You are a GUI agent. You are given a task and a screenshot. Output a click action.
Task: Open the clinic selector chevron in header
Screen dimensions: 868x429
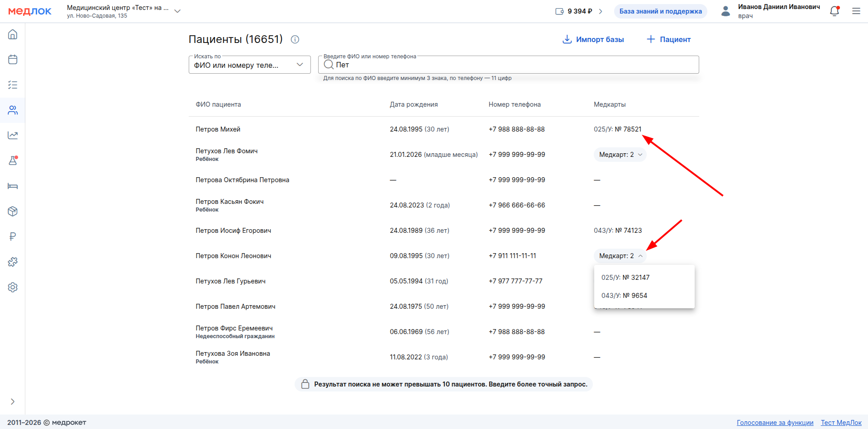pyautogui.click(x=177, y=11)
